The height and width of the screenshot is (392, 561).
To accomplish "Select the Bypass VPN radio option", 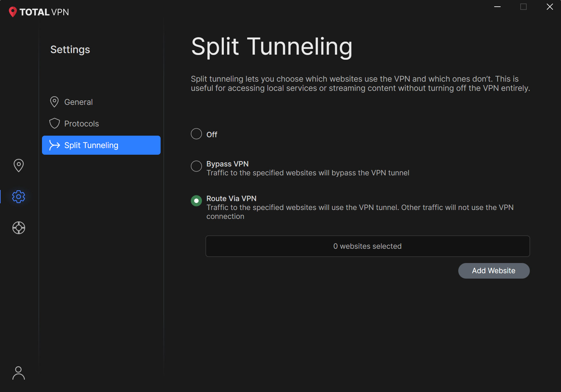I will click(196, 166).
